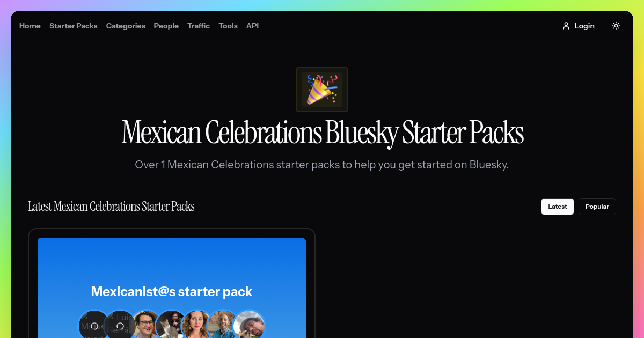
Task: Switch sorting to Popular
Action: (x=597, y=207)
